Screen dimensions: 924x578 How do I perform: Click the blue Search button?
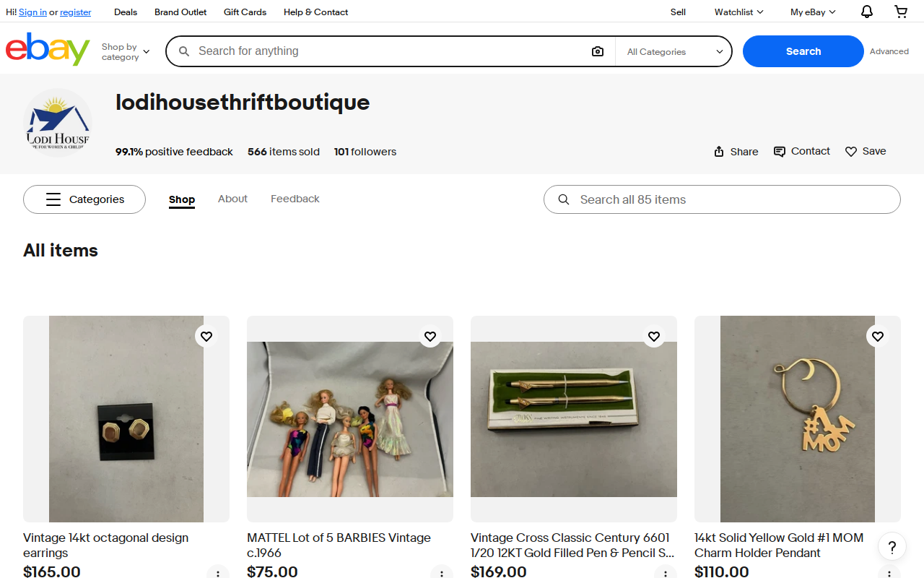point(803,51)
